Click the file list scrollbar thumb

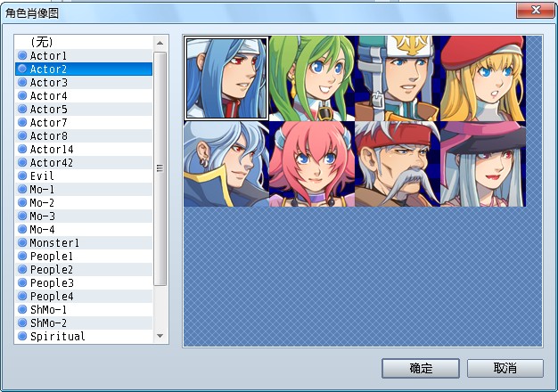tap(160, 168)
